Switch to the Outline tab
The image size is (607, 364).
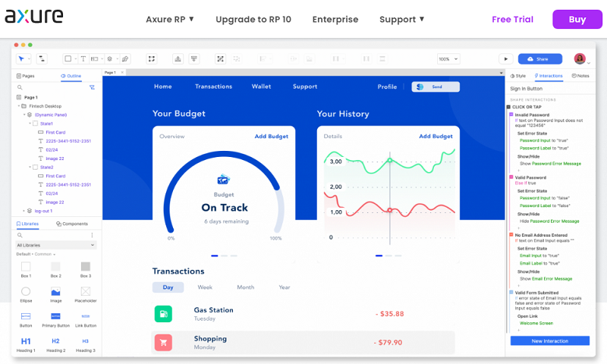click(71, 76)
